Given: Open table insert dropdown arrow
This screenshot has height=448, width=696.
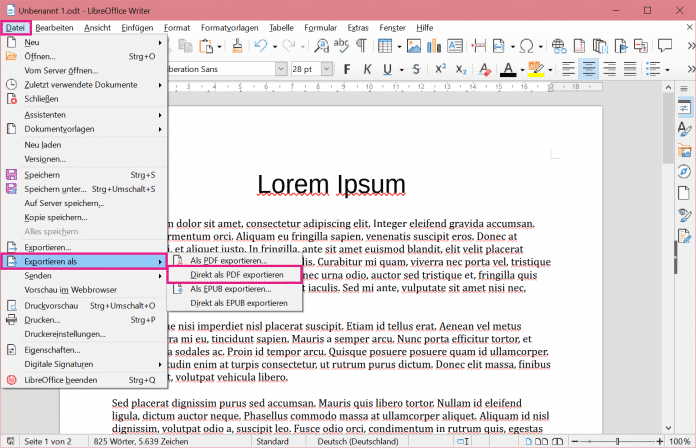Looking at the screenshot, I should tap(399, 47).
